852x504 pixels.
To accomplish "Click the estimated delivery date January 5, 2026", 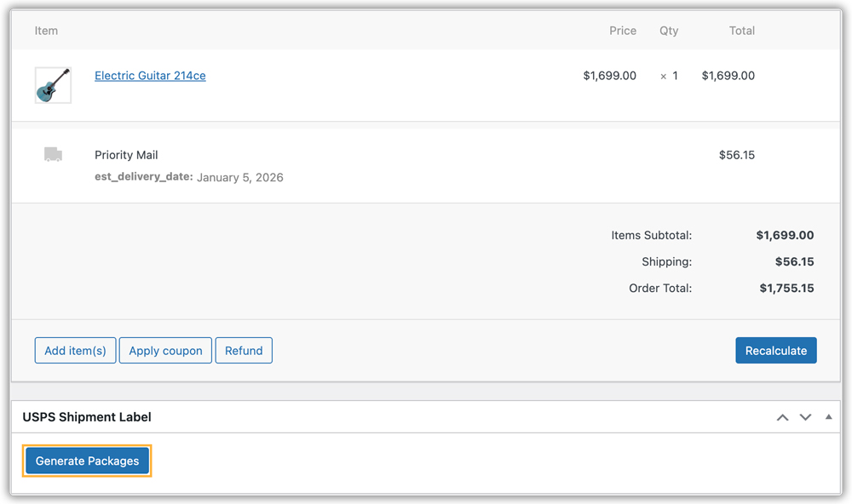I will pos(239,178).
